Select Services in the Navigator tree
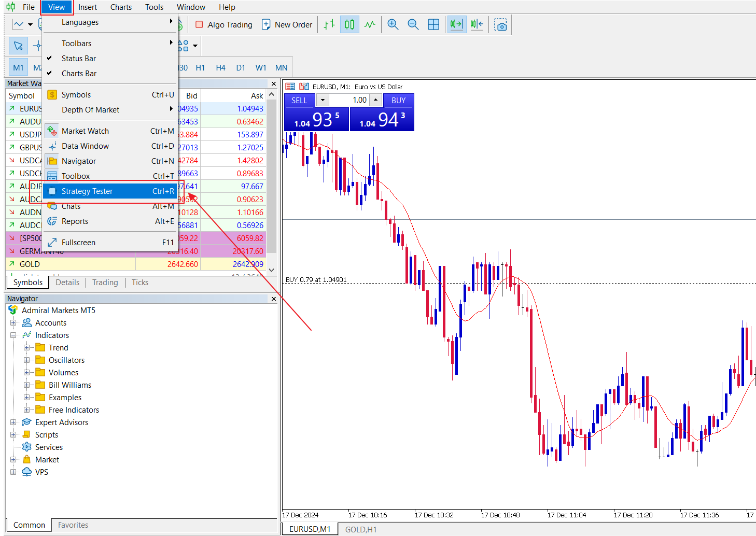The height and width of the screenshot is (536, 756). coord(49,447)
